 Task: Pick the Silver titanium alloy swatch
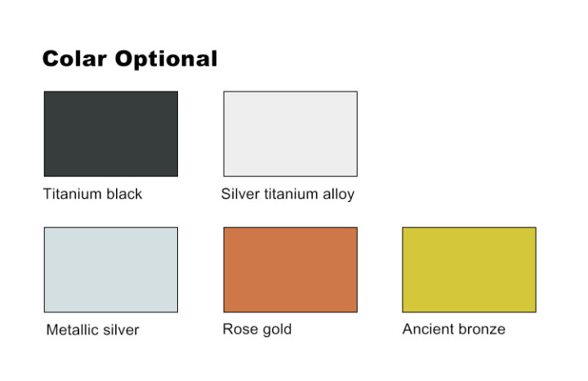tap(291, 133)
